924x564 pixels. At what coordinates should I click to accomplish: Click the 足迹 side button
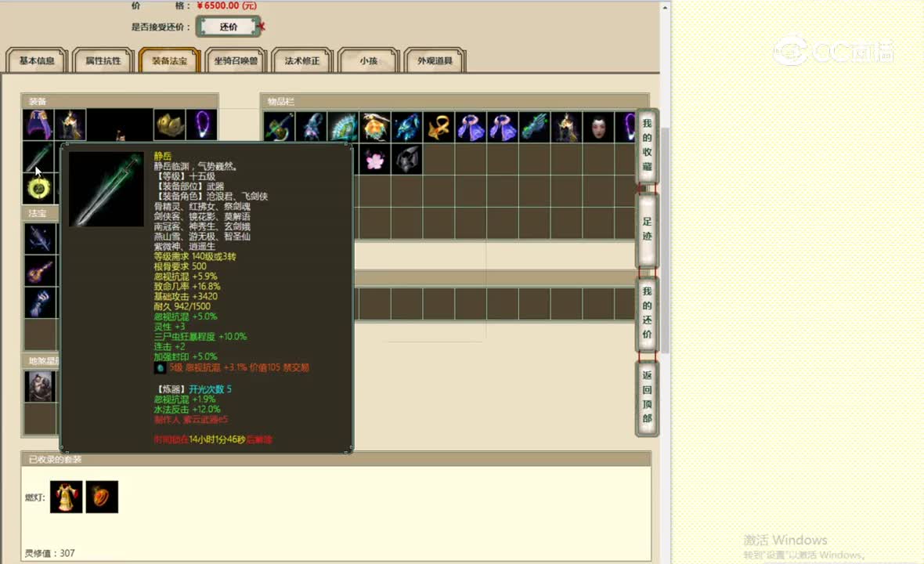(x=647, y=230)
